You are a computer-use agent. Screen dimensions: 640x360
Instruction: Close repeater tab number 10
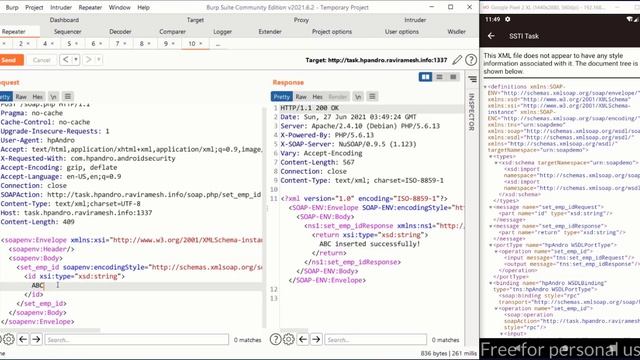point(201,44)
